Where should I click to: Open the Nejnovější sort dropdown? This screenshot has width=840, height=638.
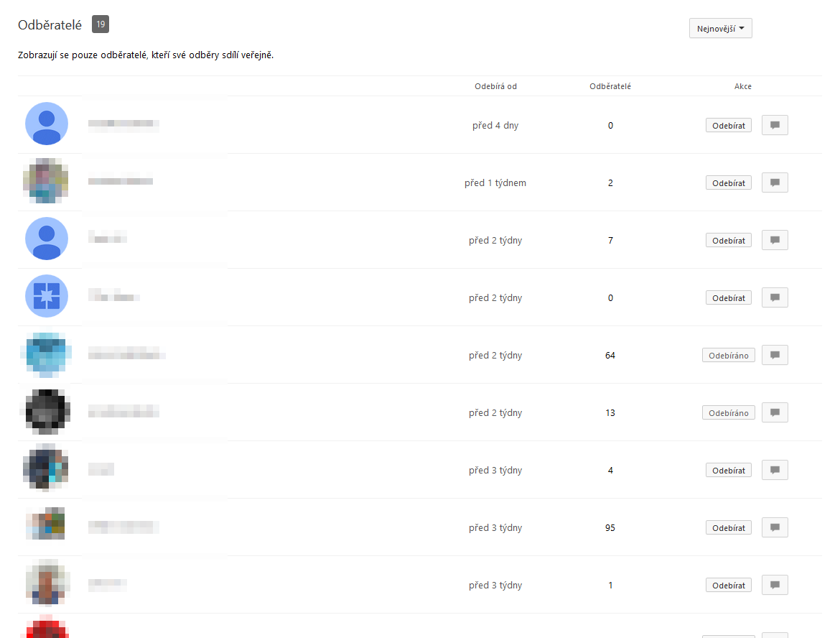[721, 29]
